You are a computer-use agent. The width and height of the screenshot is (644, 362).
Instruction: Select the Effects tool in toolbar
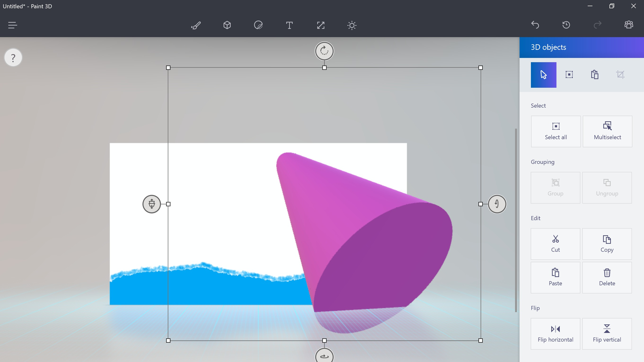(352, 25)
